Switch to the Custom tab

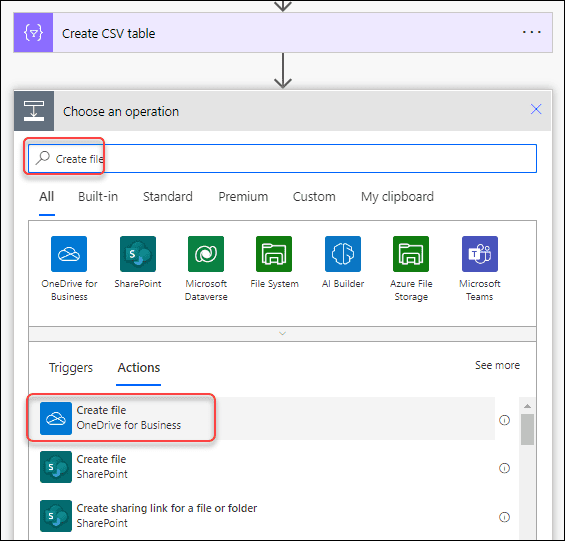tap(314, 197)
